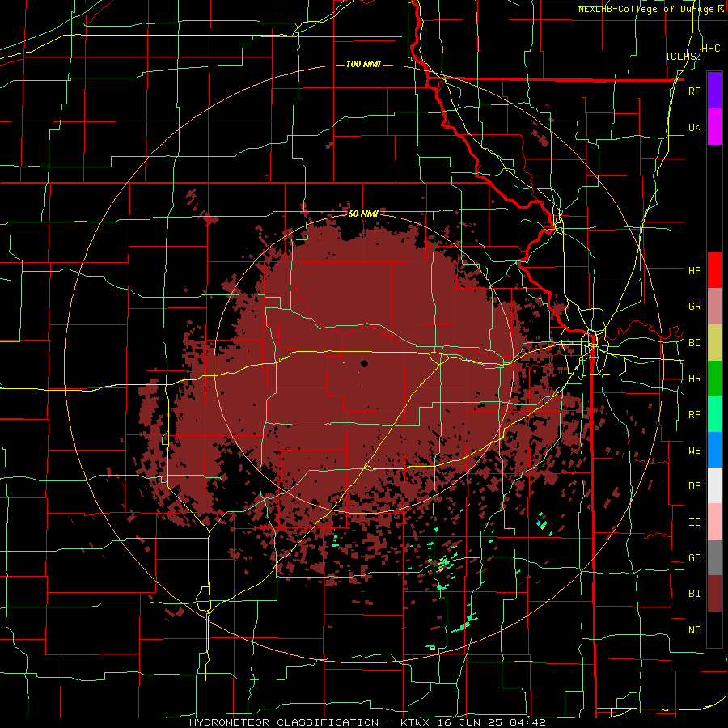
Task: Click the HA red legend color swatch
Action: point(714,270)
